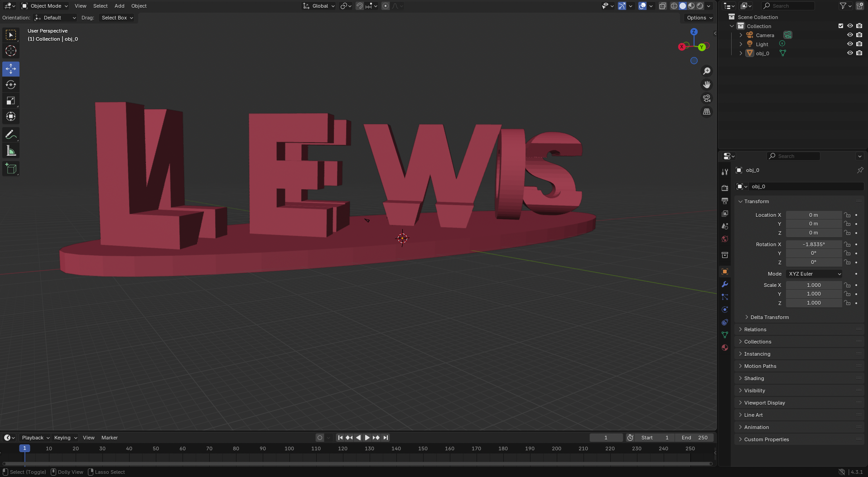Open the Particles properties tab

click(725, 297)
